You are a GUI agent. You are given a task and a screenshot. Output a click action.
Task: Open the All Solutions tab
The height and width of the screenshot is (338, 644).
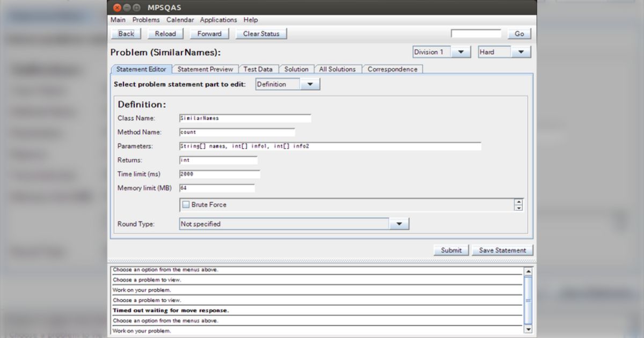[x=337, y=69]
